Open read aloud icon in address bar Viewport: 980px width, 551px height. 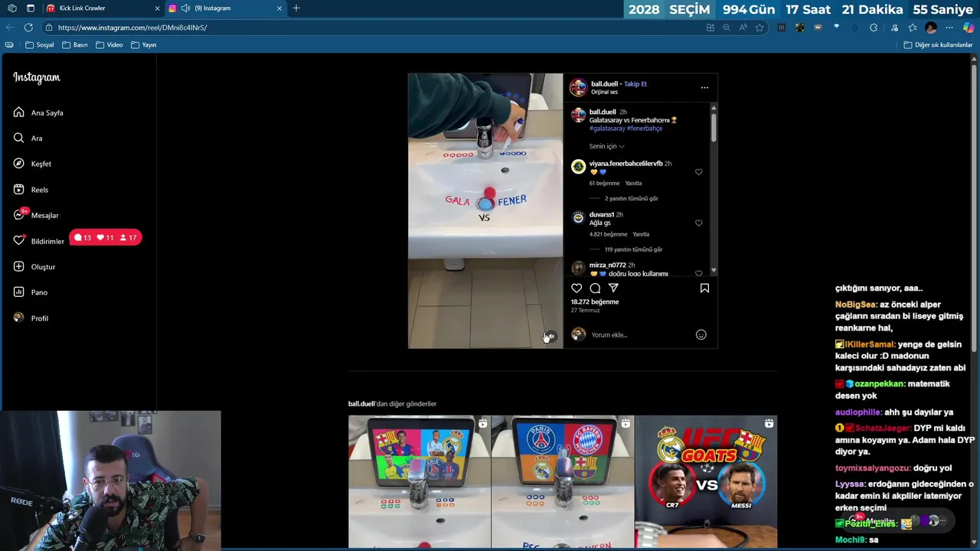pyautogui.click(x=743, y=28)
